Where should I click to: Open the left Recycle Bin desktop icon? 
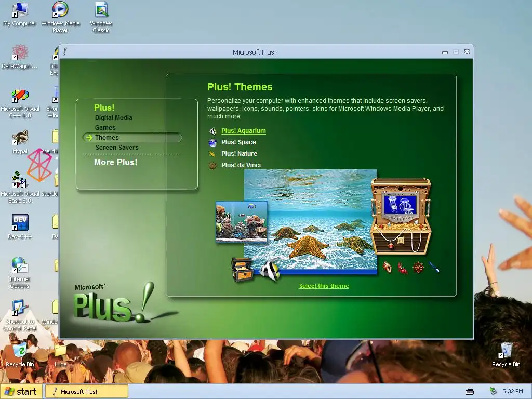20,355
